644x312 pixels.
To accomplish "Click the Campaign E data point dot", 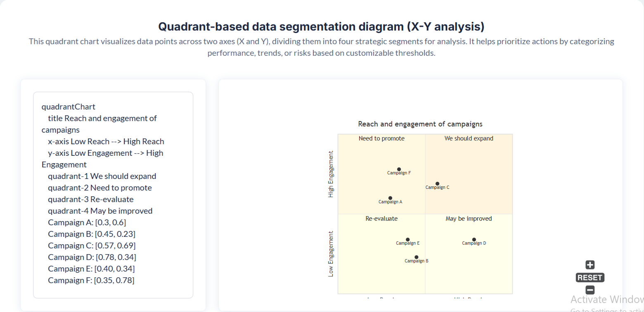I will [408, 240].
